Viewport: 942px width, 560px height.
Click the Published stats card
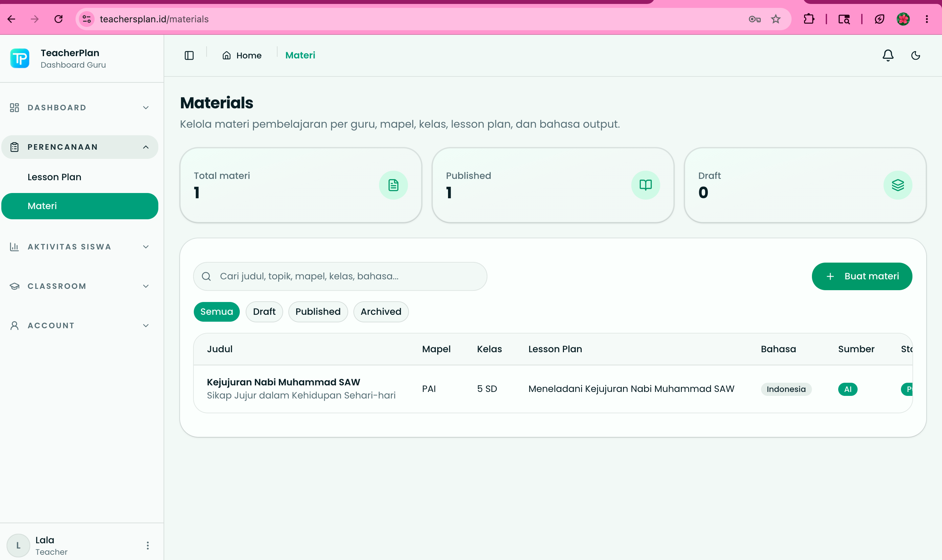(553, 185)
